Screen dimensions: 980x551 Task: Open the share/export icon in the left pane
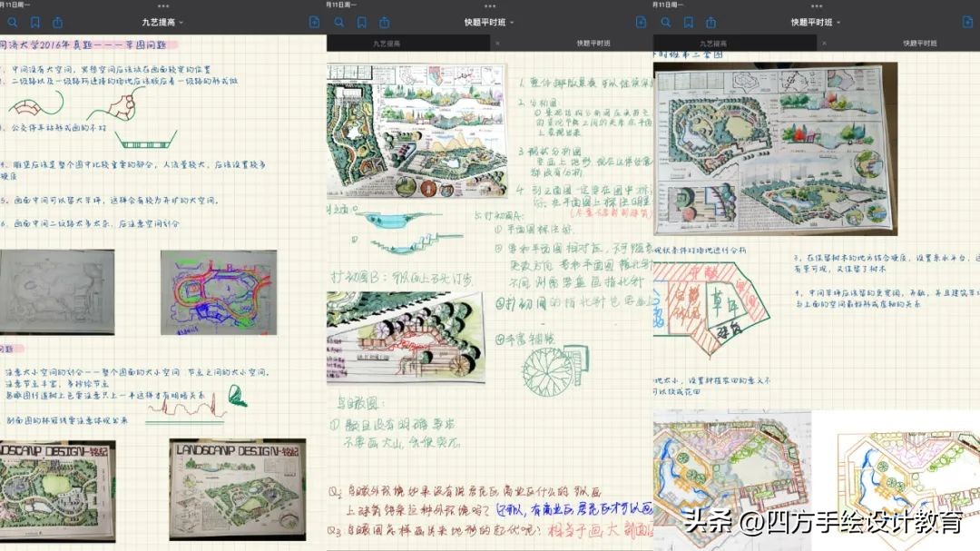click(x=58, y=22)
